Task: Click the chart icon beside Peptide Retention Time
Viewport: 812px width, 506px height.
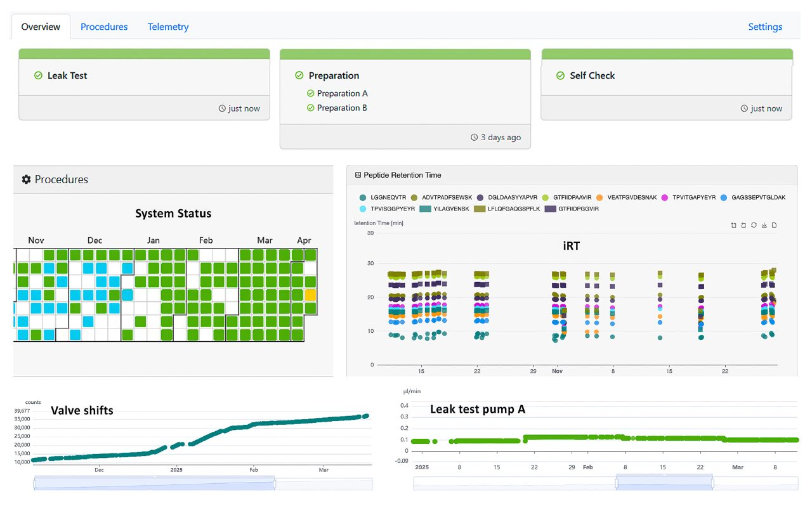Action: click(x=358, y=175)
